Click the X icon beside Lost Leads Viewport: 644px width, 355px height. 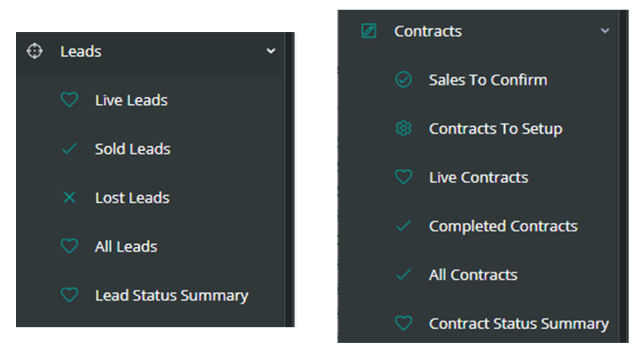click(69, 198)
